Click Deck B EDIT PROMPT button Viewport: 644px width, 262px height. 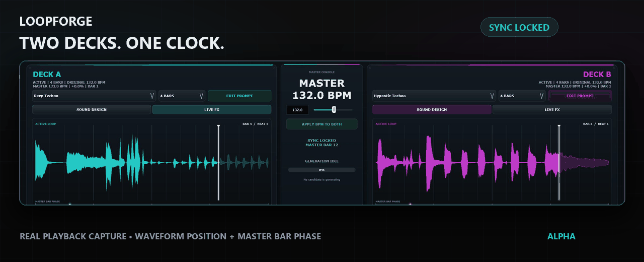[580, 96]
